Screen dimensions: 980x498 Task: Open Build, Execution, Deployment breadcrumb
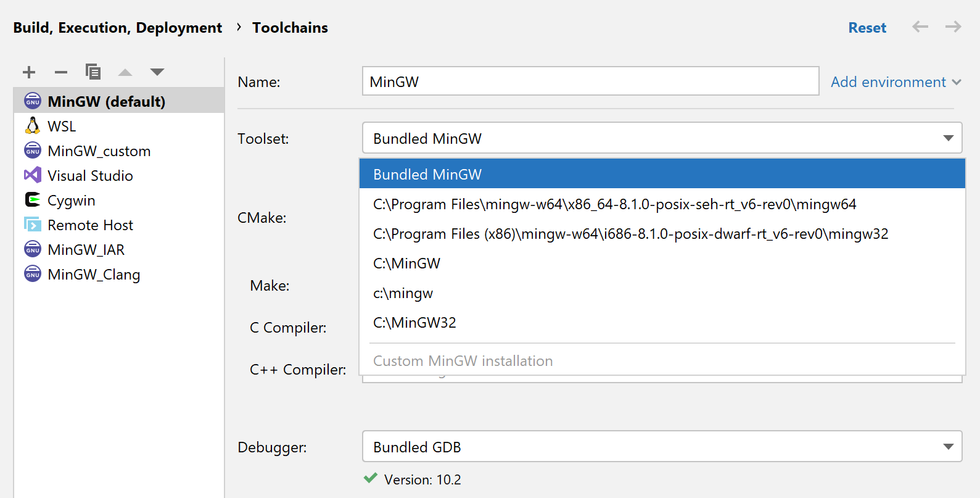[x=118, y=28]
